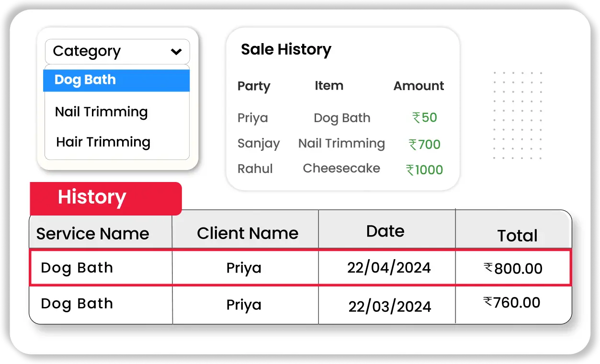Sort by the Party column header
Screen dimensions: 600x364
[x=254, y=86]
